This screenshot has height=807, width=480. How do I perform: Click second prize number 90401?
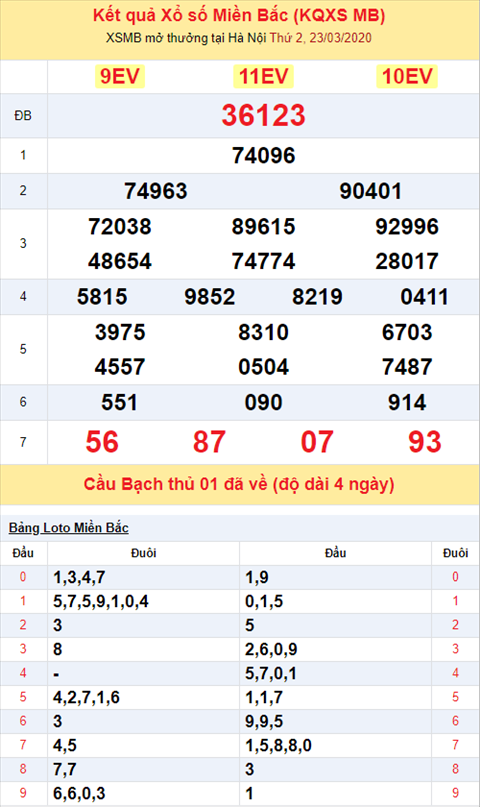[x=371, y=191]
